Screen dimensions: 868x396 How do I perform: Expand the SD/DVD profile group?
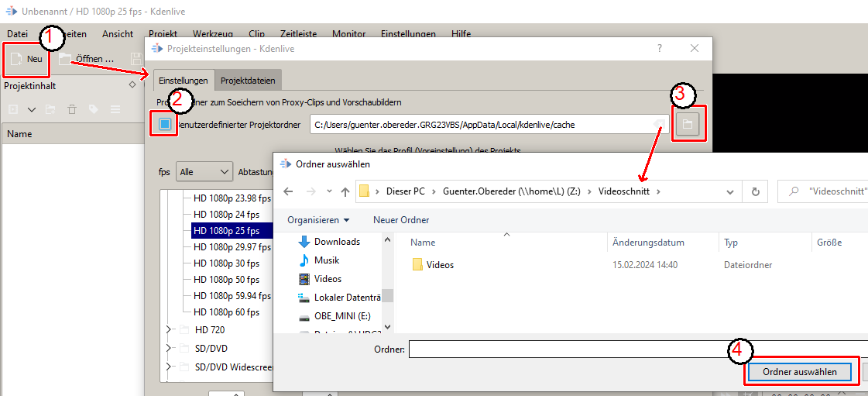click(168, 348)
